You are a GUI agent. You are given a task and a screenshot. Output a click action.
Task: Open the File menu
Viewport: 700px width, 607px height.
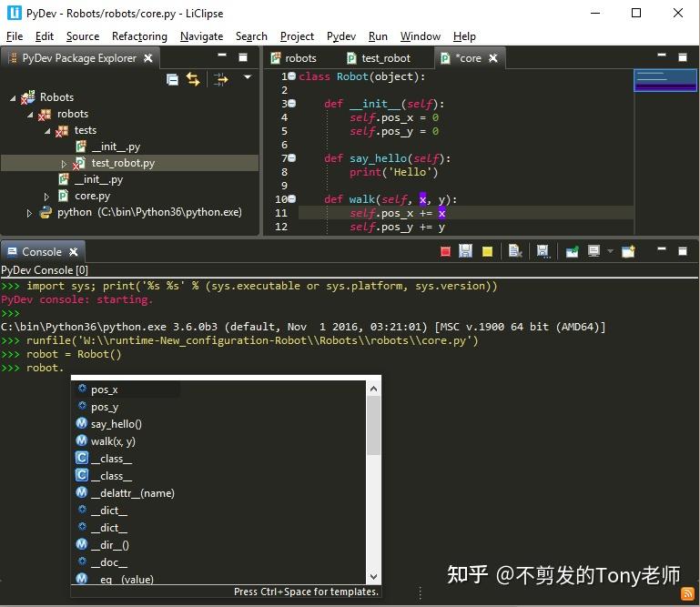click(15, 36)
